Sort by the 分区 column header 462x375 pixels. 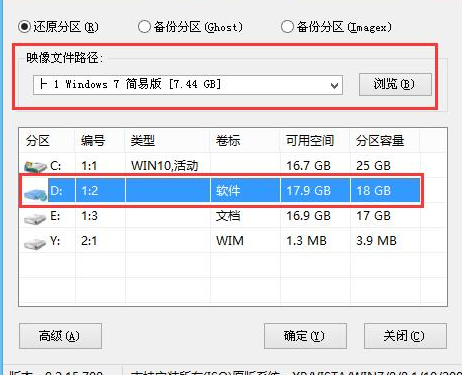coord(38,141)
